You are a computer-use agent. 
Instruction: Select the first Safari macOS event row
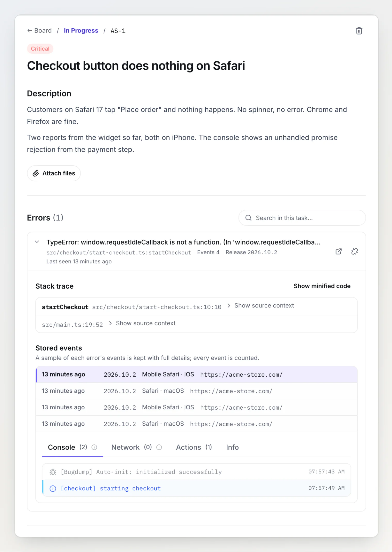pos(197,391)
